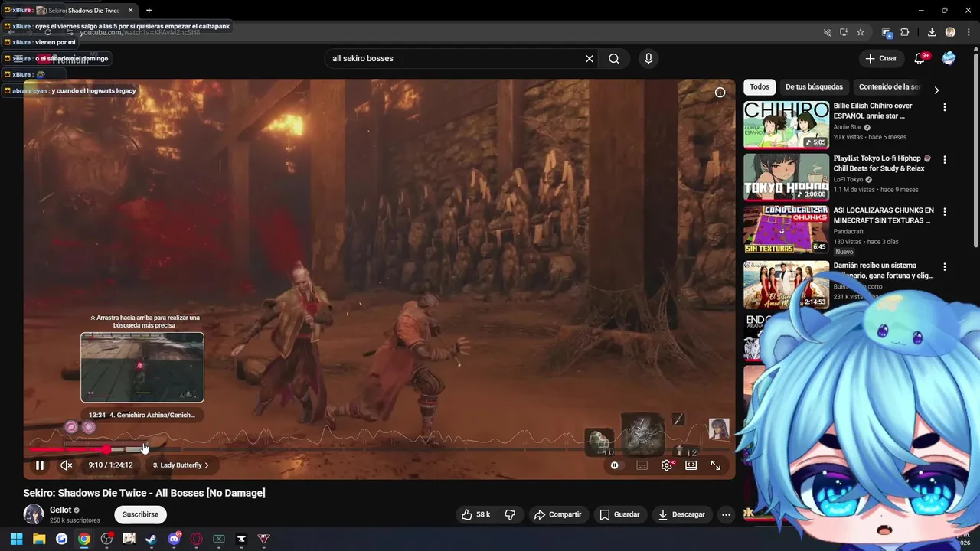Viewport: 980px width, 551px height.
Task: Clear the search box text
Action: 590,58
